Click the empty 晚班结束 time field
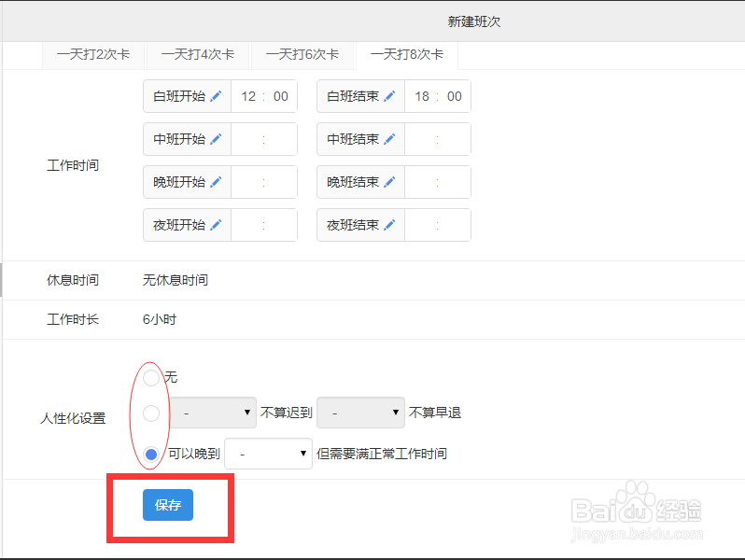 pyautogui.click(x=438, y=182)
